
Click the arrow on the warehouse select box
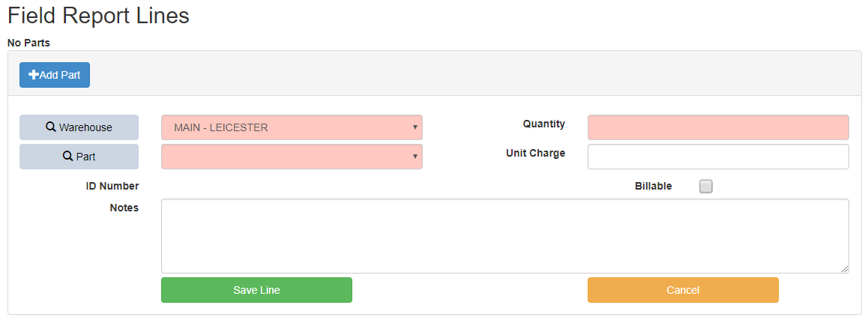tap(415, 127)
